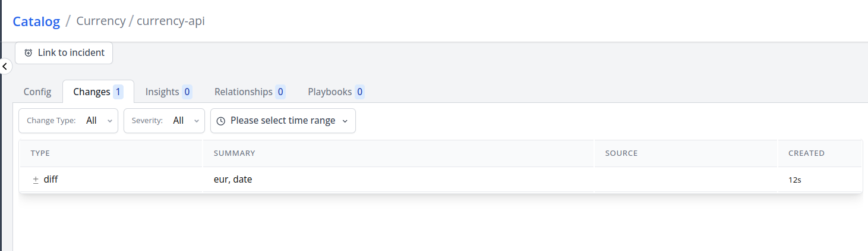Sort by the Type column header

tap(40, 153)
